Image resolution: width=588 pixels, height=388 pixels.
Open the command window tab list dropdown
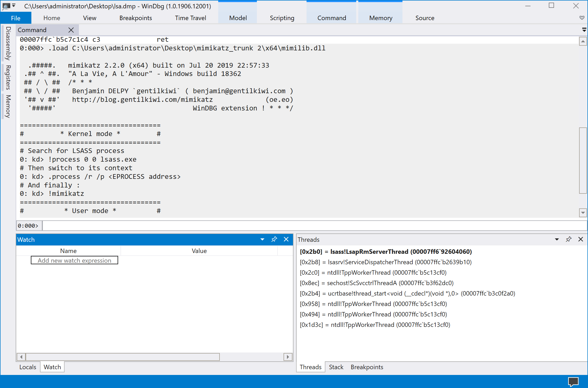pos(584,30)
